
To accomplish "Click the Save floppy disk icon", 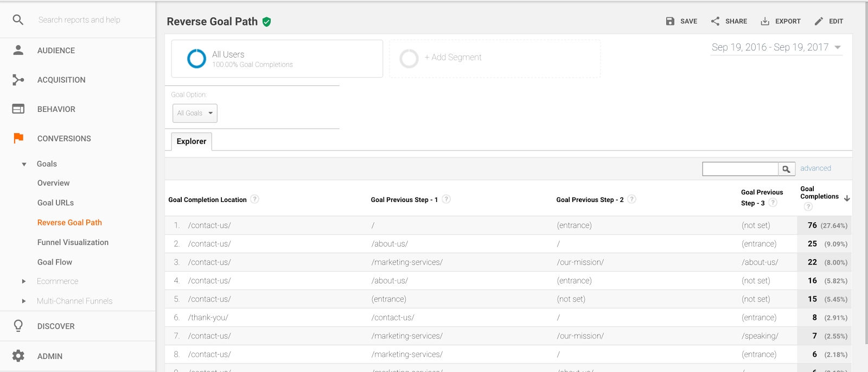I will pyautogui.click(x=670, y=21).
